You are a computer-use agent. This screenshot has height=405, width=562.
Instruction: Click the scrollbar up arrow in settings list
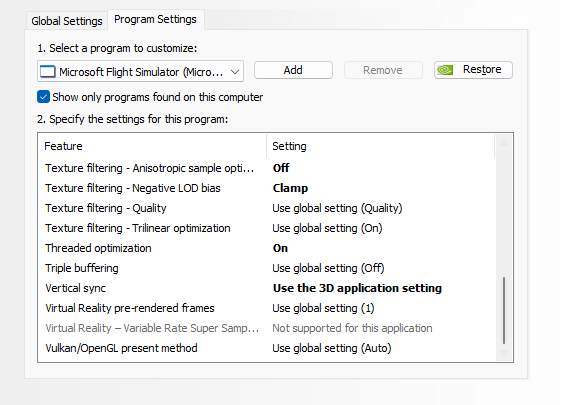tap(504, 143)
